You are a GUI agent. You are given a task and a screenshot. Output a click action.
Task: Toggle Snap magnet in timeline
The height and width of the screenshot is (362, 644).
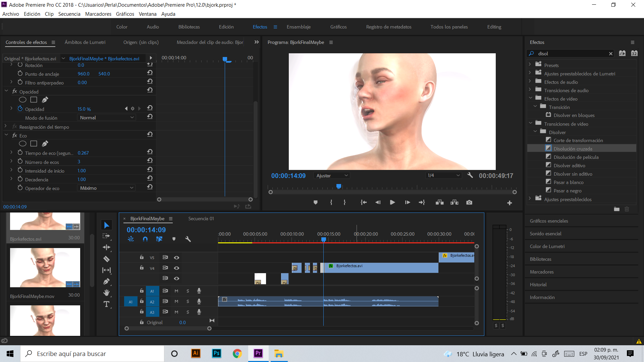(145, 239)
